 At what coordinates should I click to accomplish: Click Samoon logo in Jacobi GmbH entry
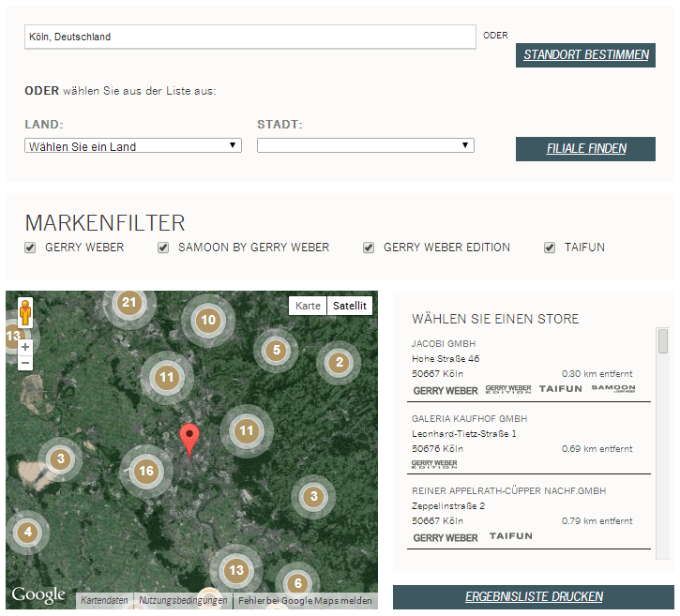[x=613, y=388]
